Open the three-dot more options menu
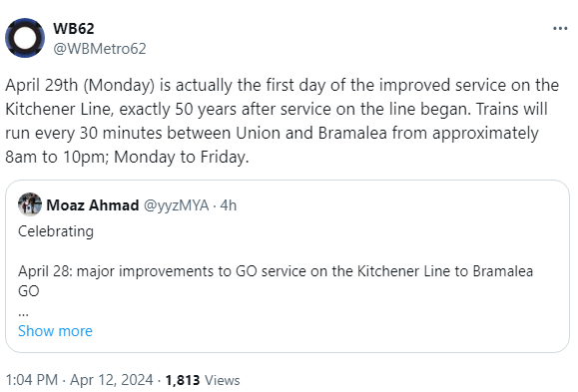This screenshot has height=392, width=578. tap(560, 28)
